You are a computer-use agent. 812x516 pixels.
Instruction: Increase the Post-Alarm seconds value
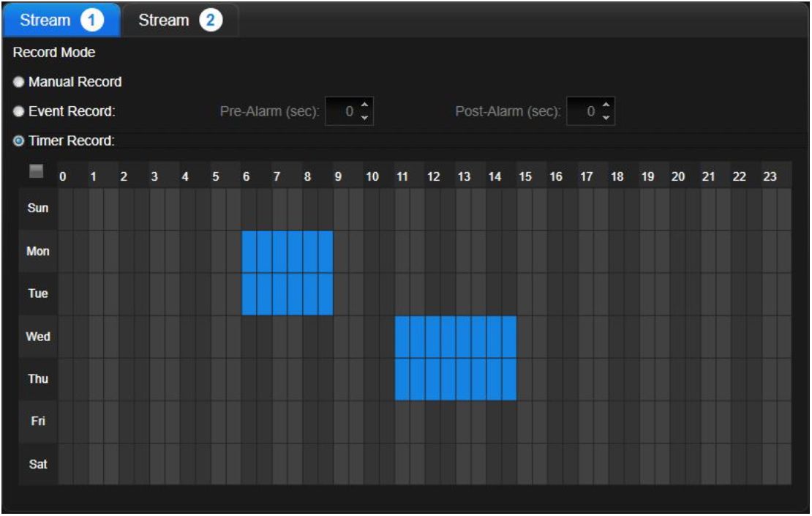pyautogui.click(x=606, y=107)
